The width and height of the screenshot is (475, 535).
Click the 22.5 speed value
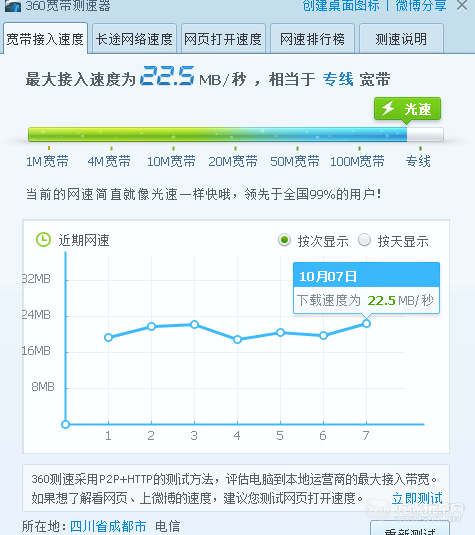[x=167, y=76]
